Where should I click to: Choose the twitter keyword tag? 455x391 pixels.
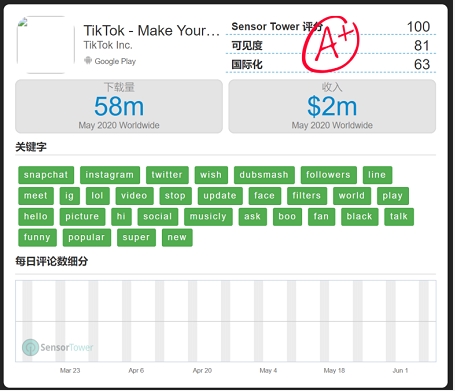pyautogui.click(x=167, y=175)
